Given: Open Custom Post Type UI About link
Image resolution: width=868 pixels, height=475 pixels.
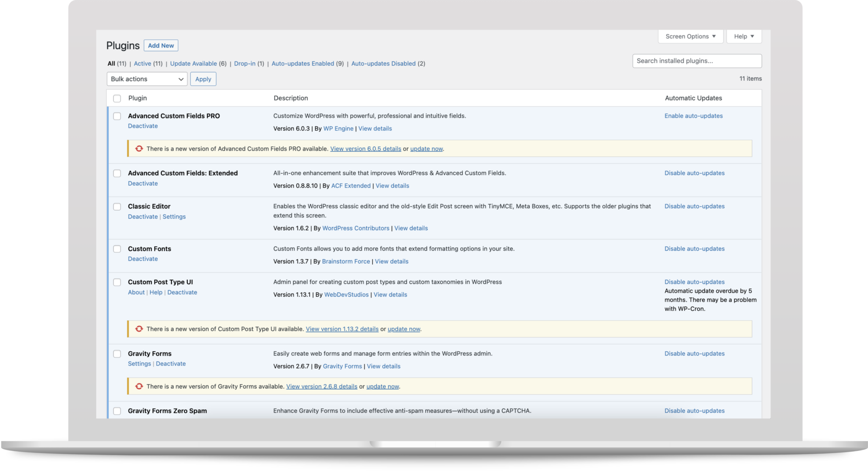Looking at the screenshot, I should coord(136,292).
